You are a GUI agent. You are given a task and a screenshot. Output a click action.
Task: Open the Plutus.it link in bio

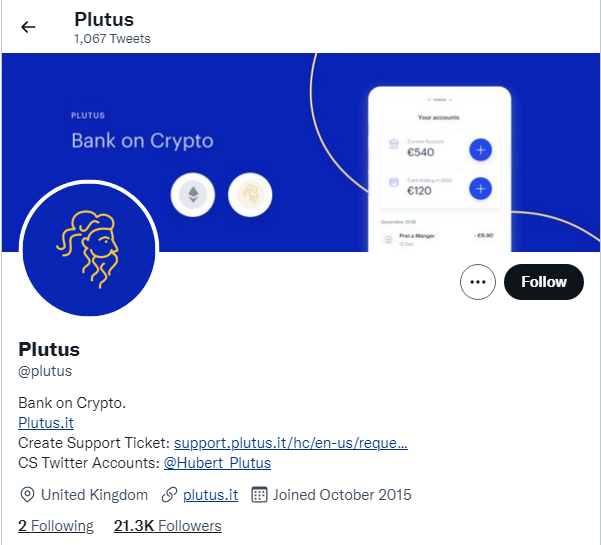[46, 423]
